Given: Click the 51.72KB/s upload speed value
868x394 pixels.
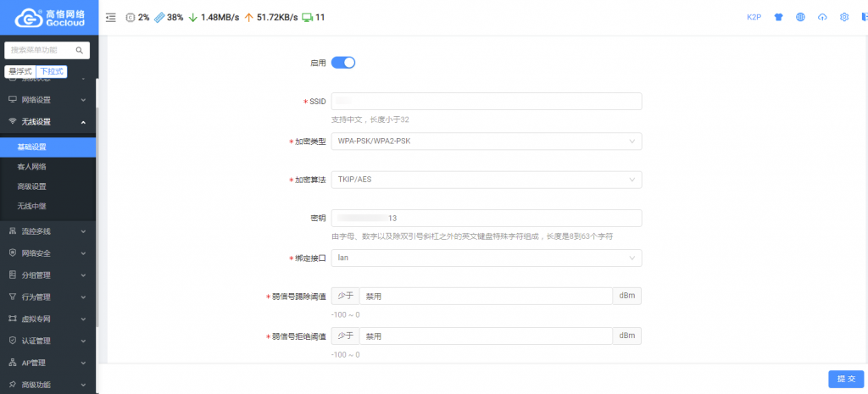Looking at the screenshot, I should 277,18.
